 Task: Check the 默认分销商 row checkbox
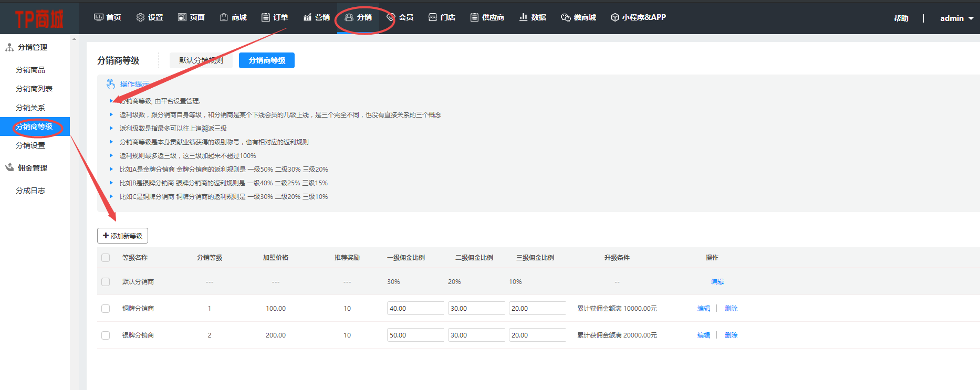tap(106, 282)
